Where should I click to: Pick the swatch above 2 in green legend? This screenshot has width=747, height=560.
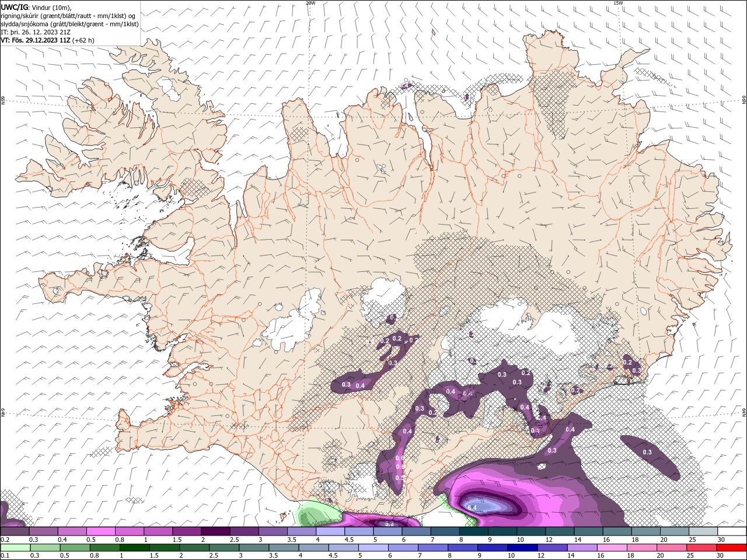click(194, 548)
